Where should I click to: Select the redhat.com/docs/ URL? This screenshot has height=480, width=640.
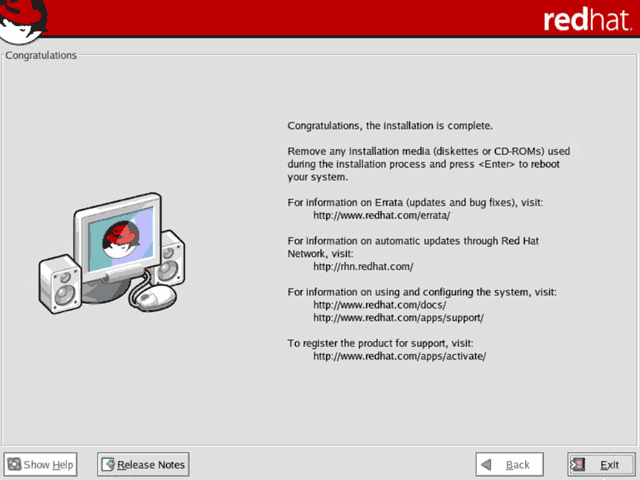click(380, 304)
